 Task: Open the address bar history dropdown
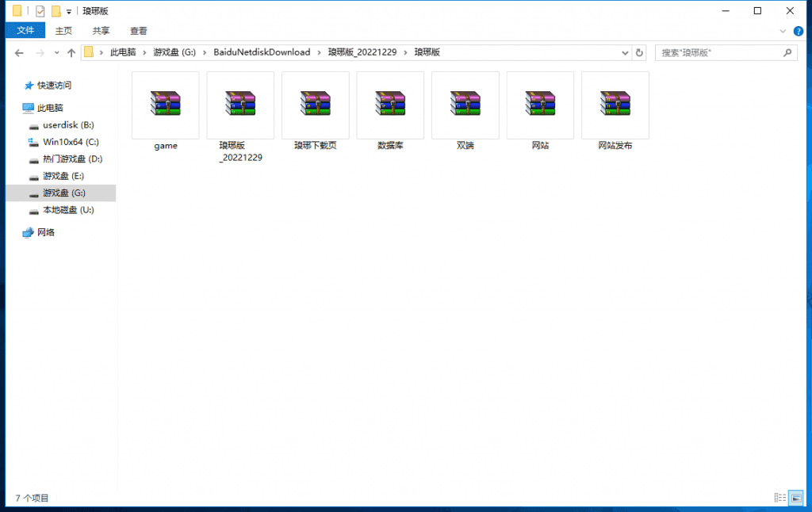625,53
